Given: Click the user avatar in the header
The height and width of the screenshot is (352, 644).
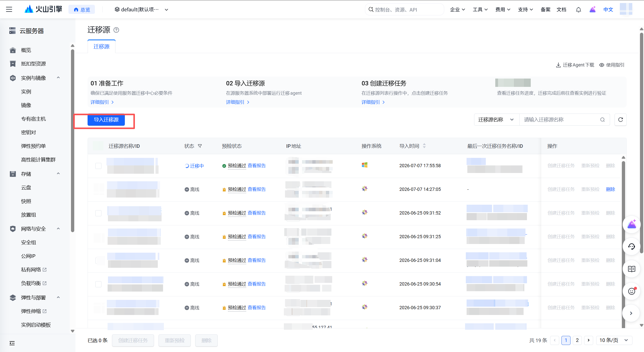Looking at the screenshot, I should coord(626,9).
